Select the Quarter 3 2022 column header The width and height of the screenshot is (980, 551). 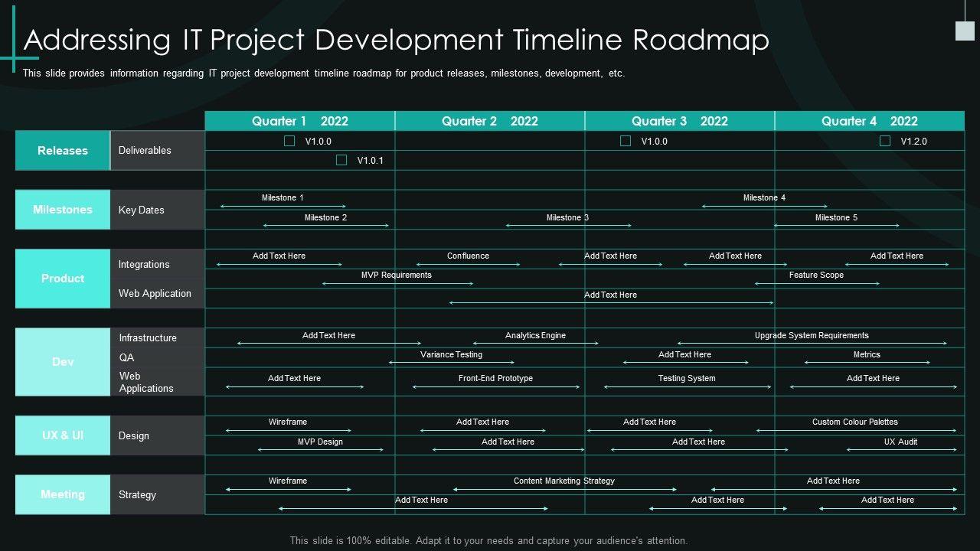click(680, 121)
